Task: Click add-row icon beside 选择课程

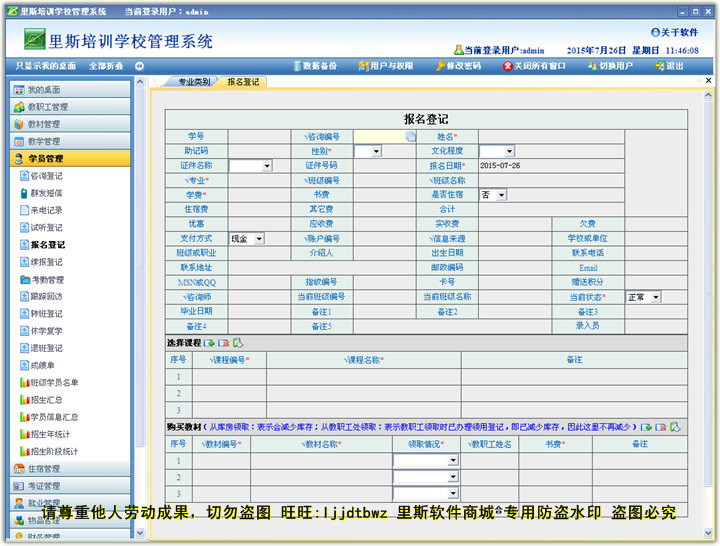Action: point(209,343)
